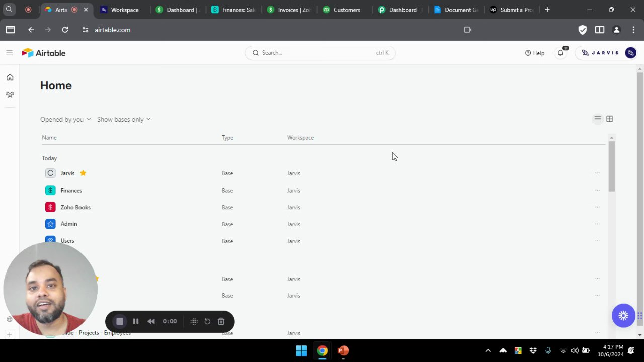This screenshot has width=644, height=362.
Task: Open the Jarvis base row name
Action: (67, 173)
